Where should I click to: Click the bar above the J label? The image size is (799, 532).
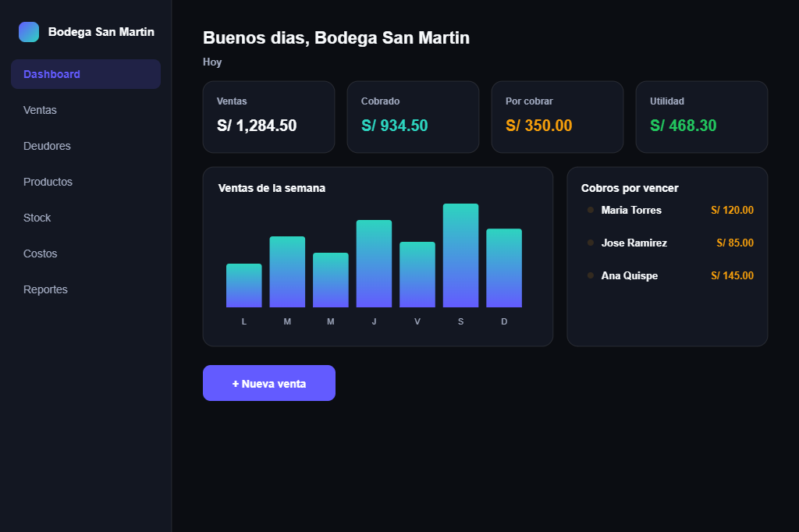coord(374,264)
